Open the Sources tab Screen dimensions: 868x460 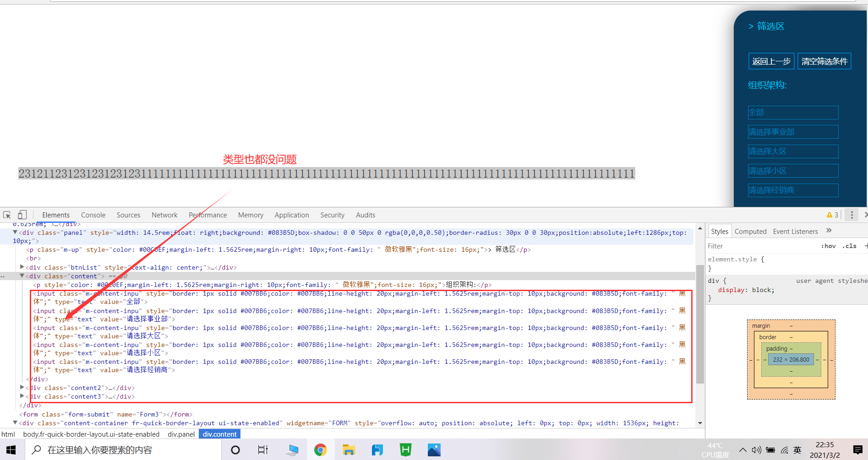coord(128,215)
